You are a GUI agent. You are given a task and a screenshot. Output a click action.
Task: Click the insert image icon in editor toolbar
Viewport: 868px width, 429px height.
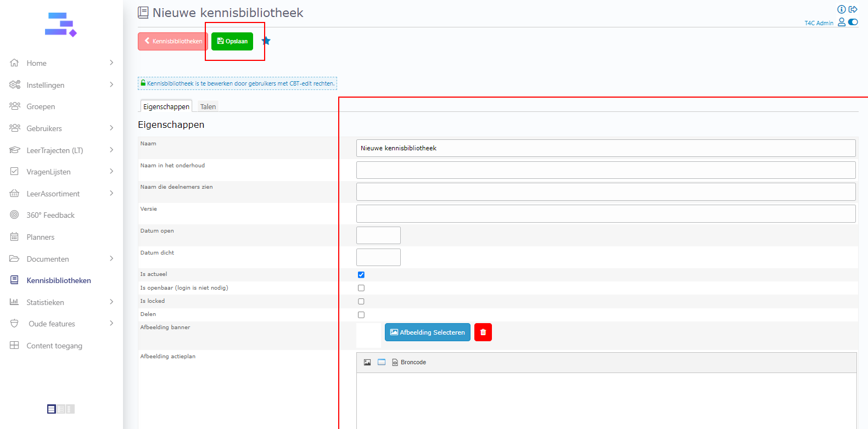coord(367,363)
